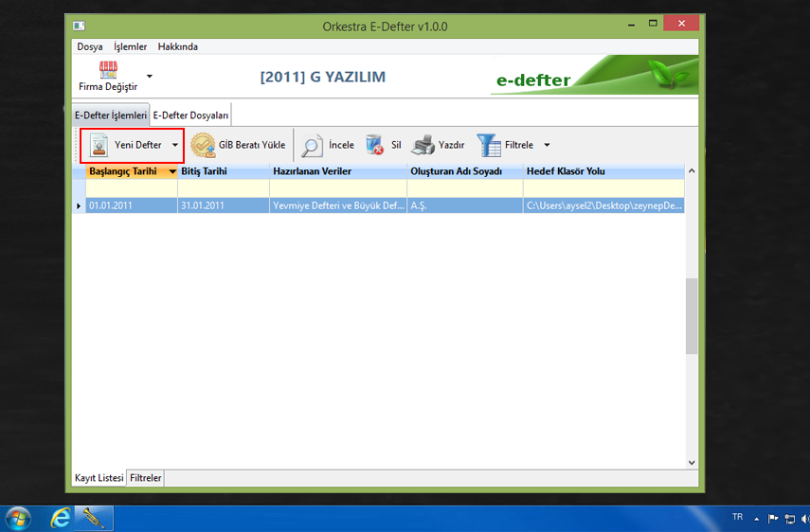The width and height of the screenshot is (810, 532).
Task: Click the İncele magnifier icon
Action: coord(312,145)
